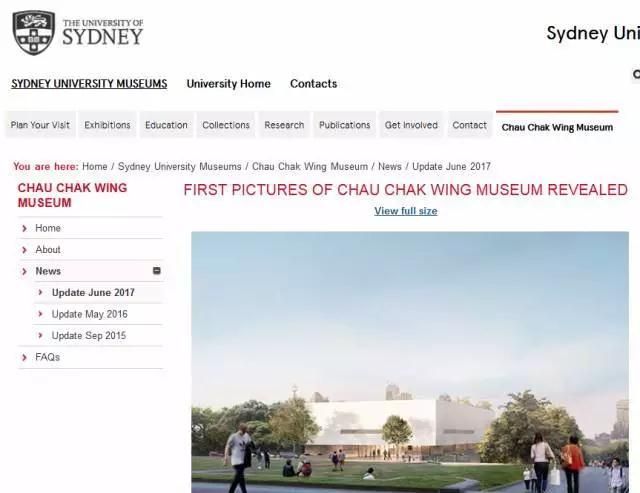Click Contacts in the top navigation
The width and height of the screenshot is (640, 493).
313,84
